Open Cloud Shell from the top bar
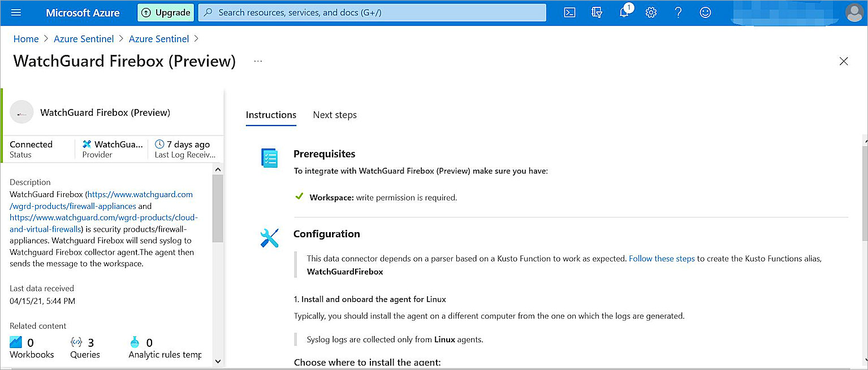Viewport: 868px width, 370px height. pos(569,12)
